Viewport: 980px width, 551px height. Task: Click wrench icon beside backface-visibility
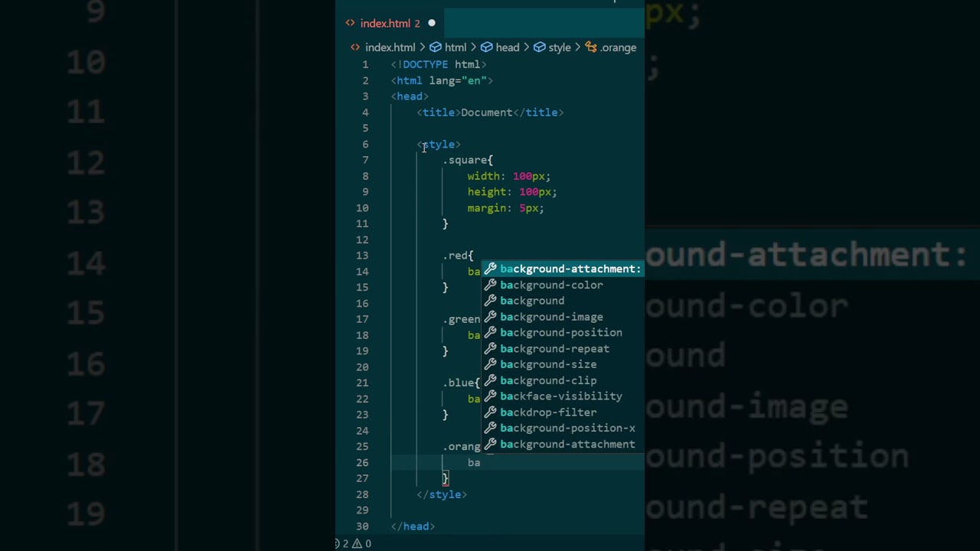click(x=490, y=396)
